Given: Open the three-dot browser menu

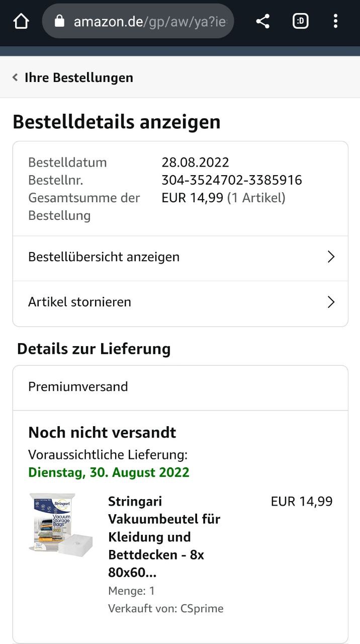Looking at the screenshot, I should click(x=335, y=21).
